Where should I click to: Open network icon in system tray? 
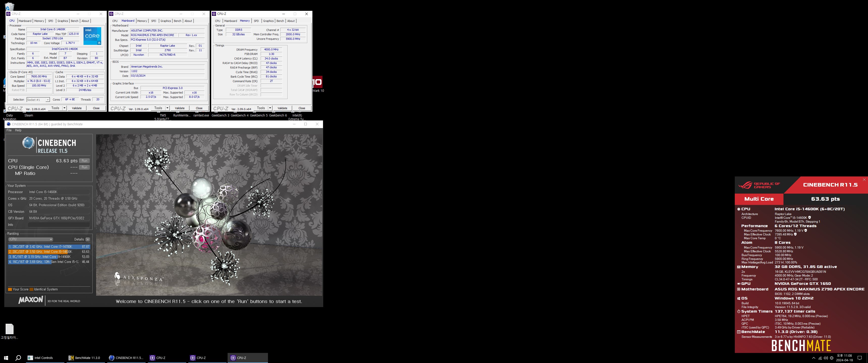coord(820,358)
